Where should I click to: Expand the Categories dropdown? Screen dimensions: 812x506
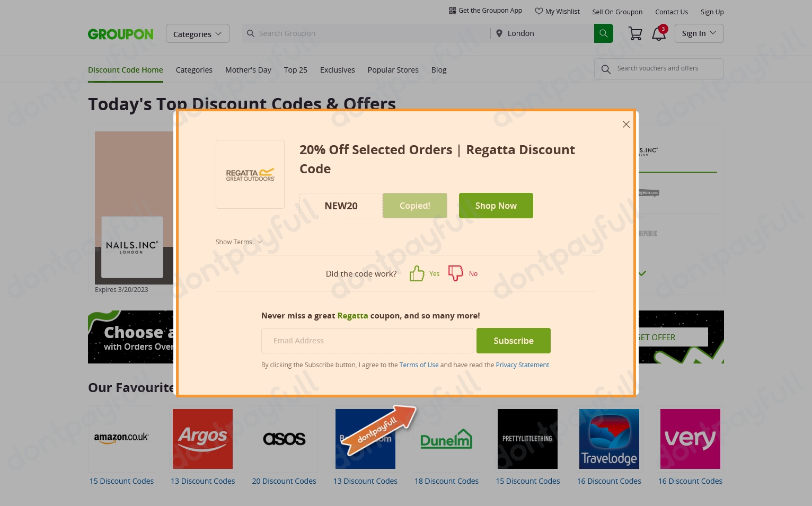(x=197, y=34)
